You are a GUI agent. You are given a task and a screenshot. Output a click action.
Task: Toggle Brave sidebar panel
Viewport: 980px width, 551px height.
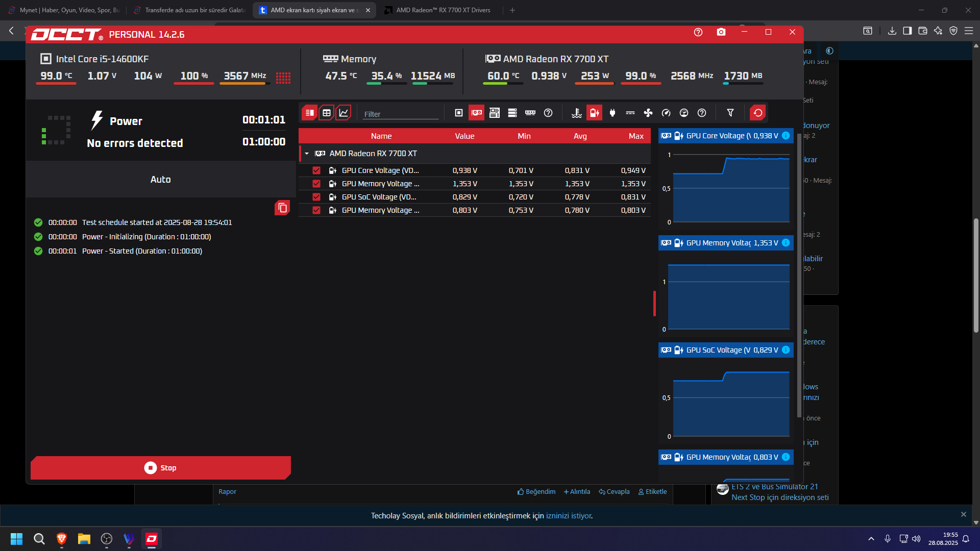click(907, 31)
